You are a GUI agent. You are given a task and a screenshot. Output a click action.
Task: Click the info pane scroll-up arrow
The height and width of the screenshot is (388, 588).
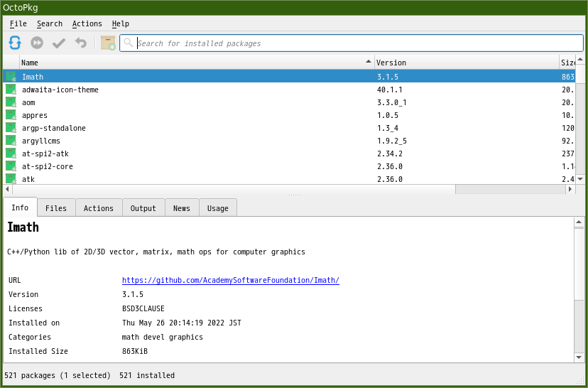[x=579, y=221]
